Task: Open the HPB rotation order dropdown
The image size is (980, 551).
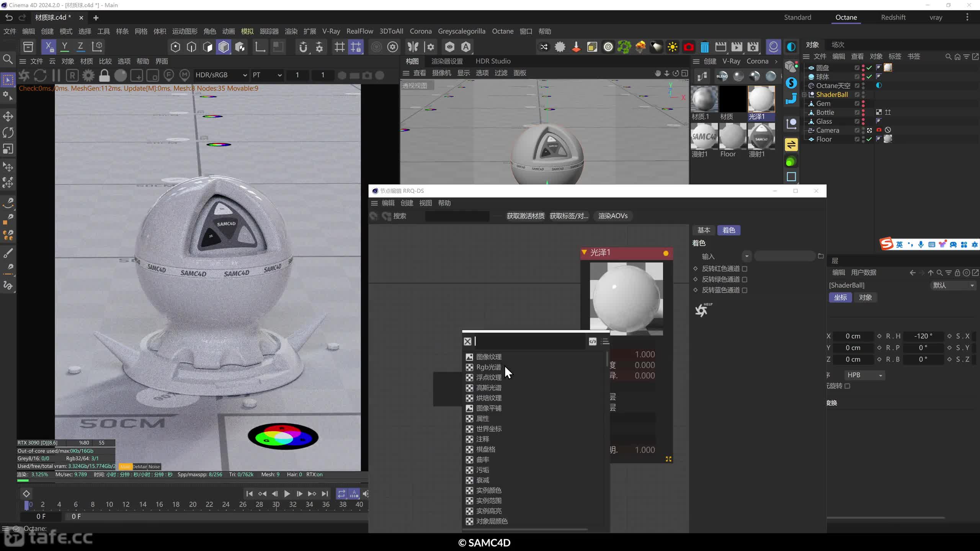Action: [x=864, y=375]
